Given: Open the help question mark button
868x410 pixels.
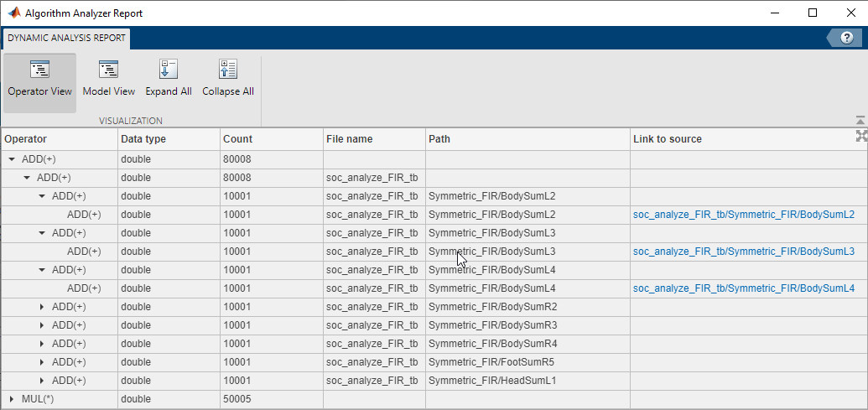Looking at the screenshot, I should tap(844, 38).
